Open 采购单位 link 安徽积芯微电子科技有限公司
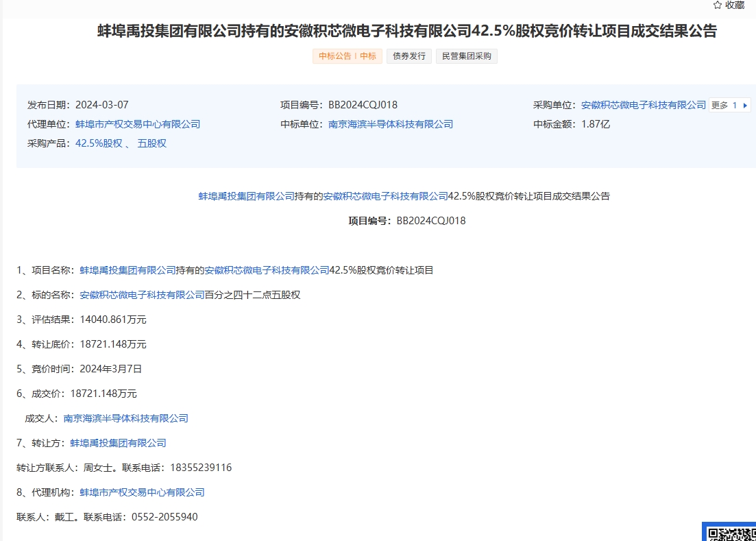Screen dimensions: 756x541 (x=643, y=105)
